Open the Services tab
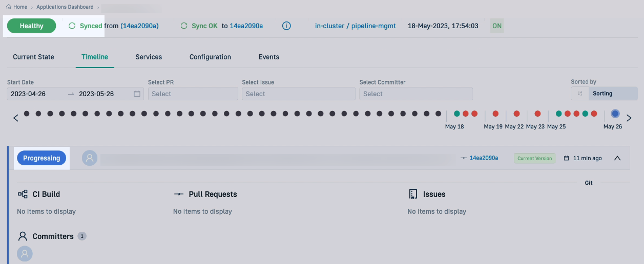This screenshot has height=264, width=644. coord(149,57)
